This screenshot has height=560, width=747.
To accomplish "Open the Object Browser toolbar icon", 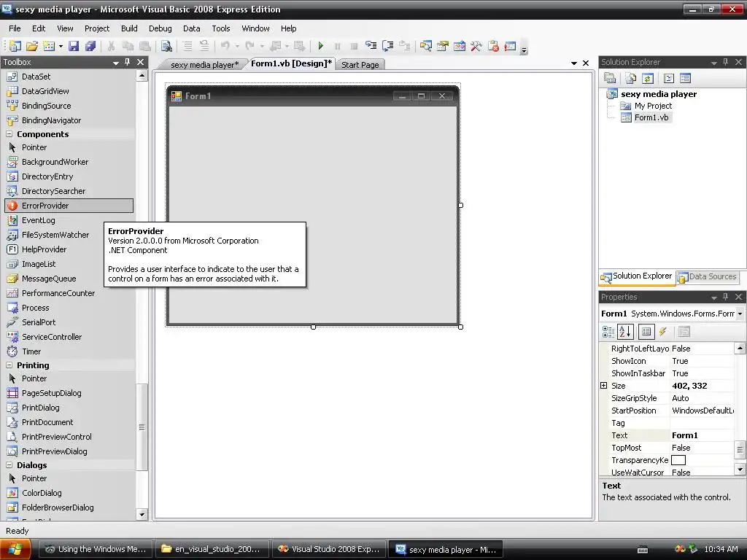I will pos(460,46).
